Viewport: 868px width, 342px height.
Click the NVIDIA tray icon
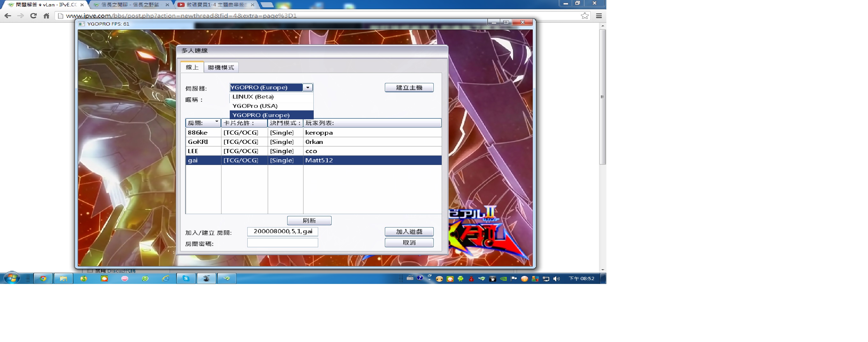pyautogui.click(x=504, y=279)
